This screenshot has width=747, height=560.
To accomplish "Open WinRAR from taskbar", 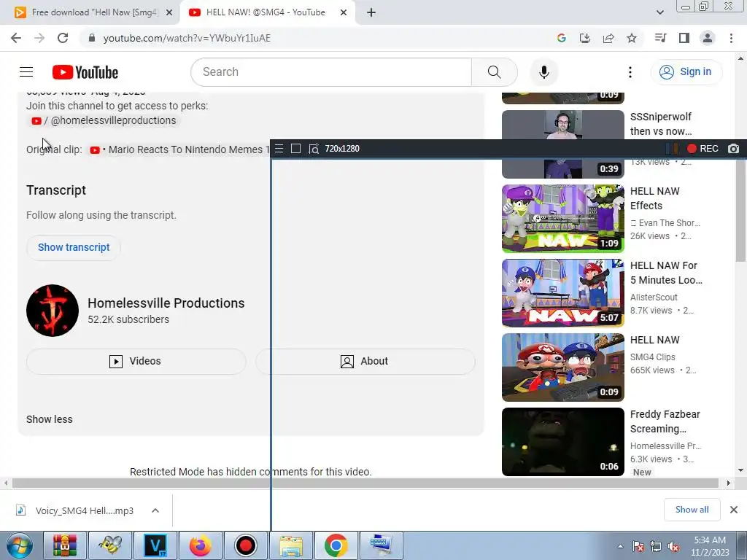I will (x=65, y=545).
